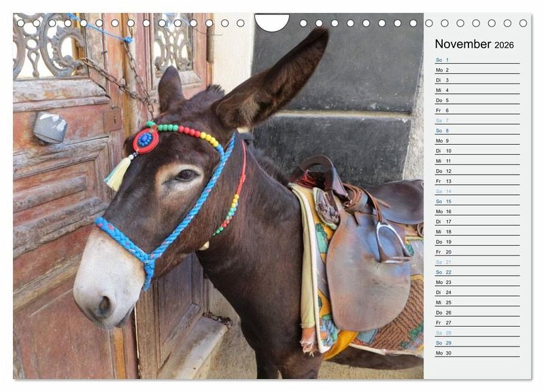544x392 pixels.
Task: Select the So 22 calendar row
Action: click(477, 272)
